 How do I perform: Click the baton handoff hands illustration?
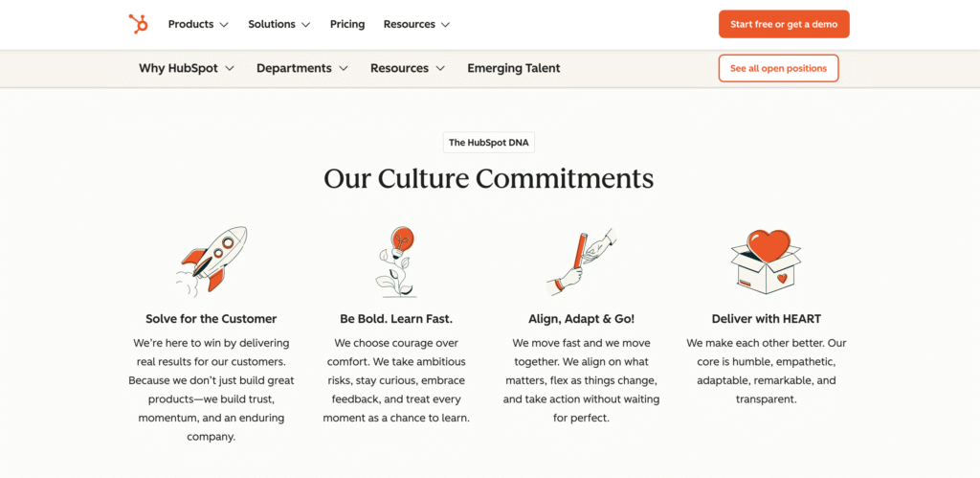tap(581, 262)
